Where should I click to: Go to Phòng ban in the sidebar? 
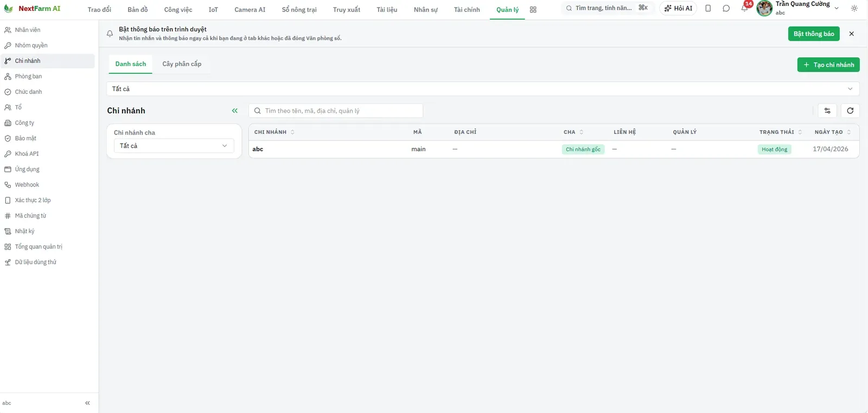(x=48, y=76)
